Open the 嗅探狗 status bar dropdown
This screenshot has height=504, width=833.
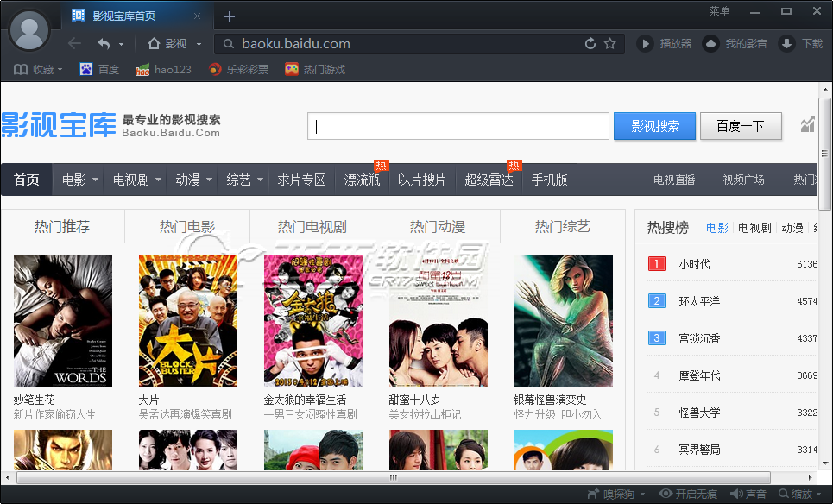pos(616,494)
